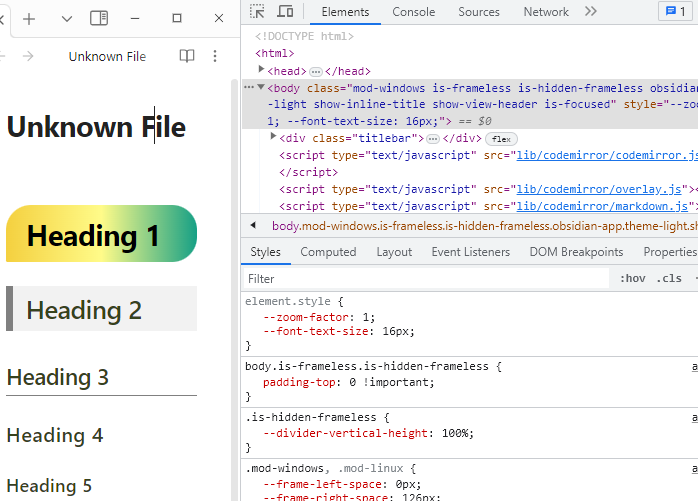Toggle the .cls class editor button
The height and width of the screenshot is (501, 698).
669,279
